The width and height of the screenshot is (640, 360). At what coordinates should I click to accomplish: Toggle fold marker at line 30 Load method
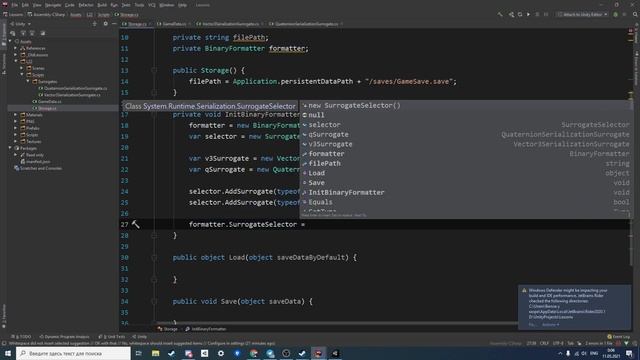click(154, 258)
